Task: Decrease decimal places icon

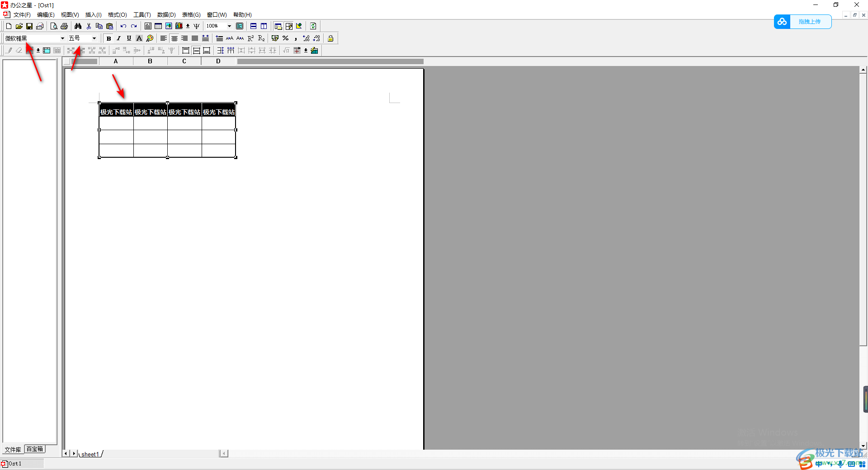Action: click(x=316, y=38)
